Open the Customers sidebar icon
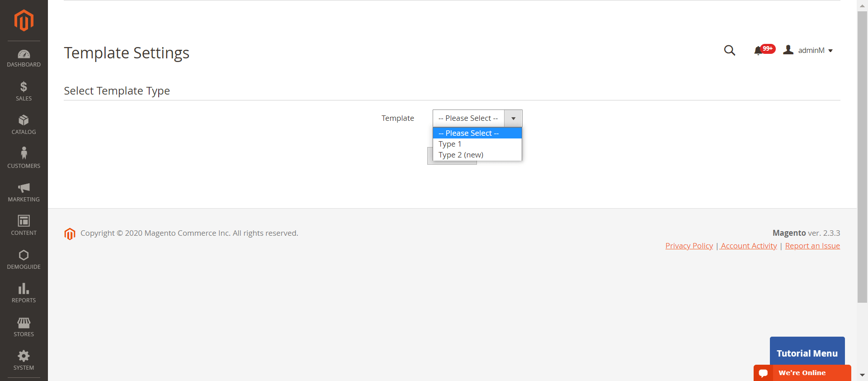 click(24, 154)
